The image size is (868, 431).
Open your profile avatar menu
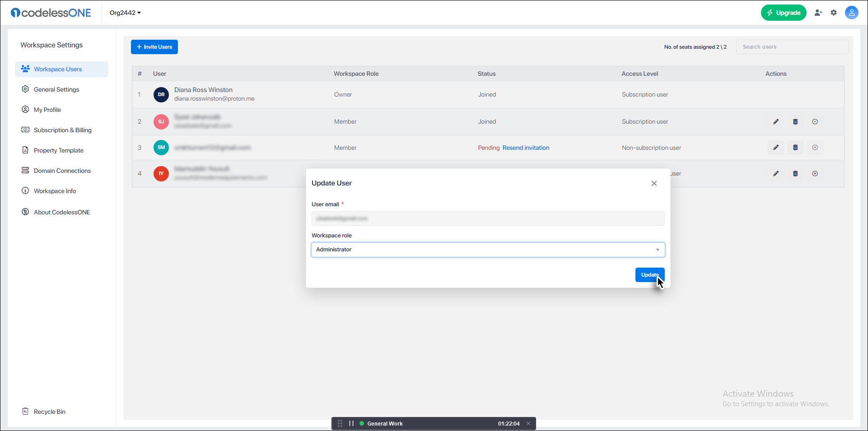coord(851,13)
